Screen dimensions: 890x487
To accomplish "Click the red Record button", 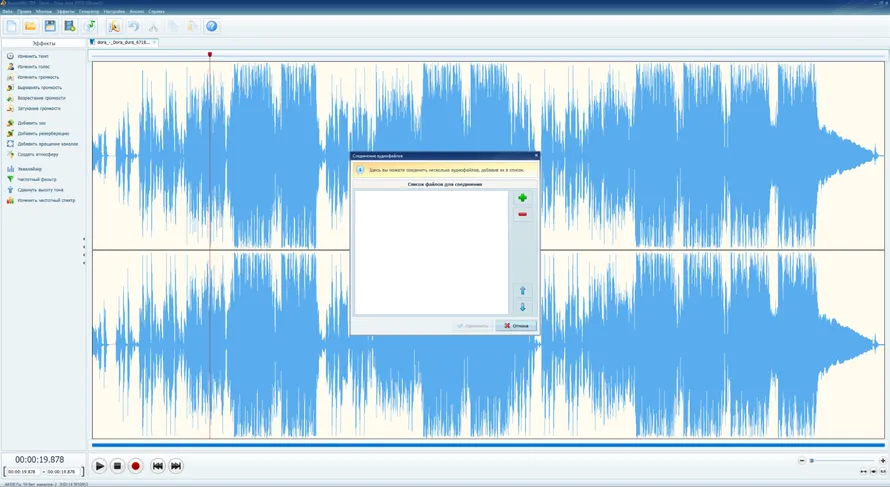I will [136, 466].
